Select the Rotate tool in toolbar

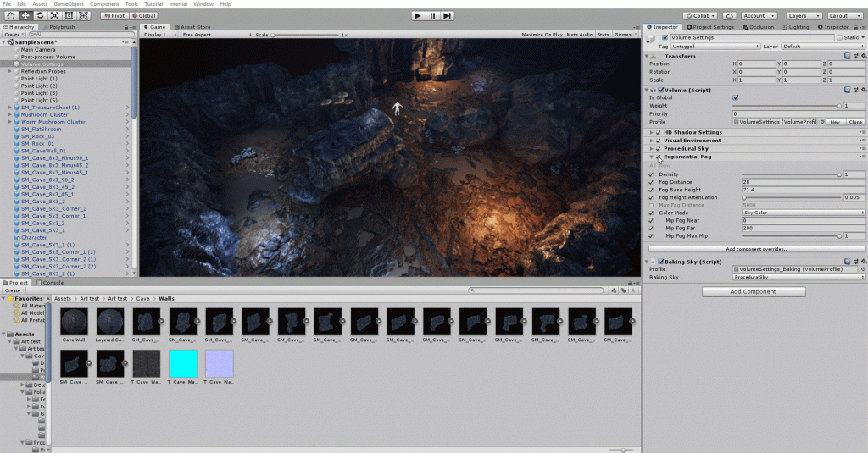40,15
